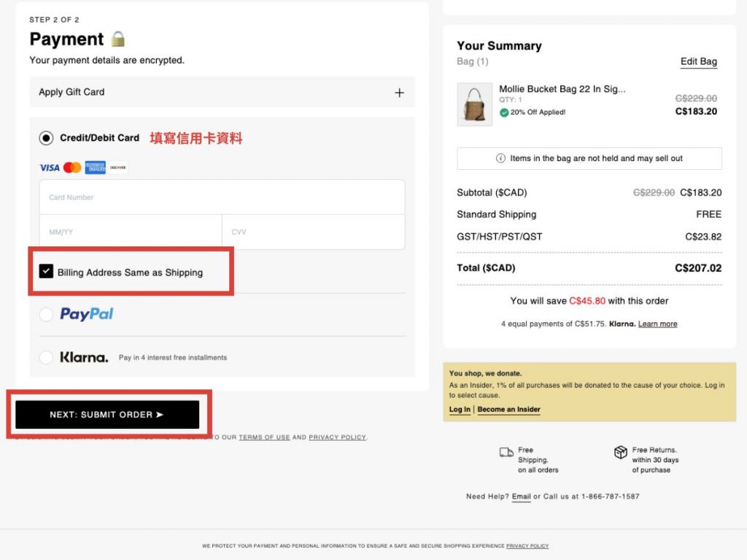Expand the Apply Gift Card section
The width and height of the screenshot is (747, 560).
pos(399,93)
